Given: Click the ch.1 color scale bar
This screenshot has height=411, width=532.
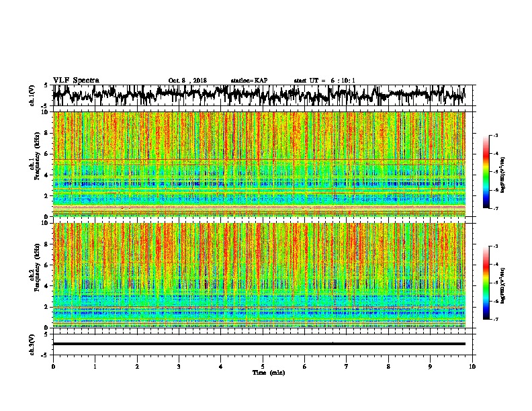Looking at the screenshot, I should pyautogui.click(x=486, y=172).
